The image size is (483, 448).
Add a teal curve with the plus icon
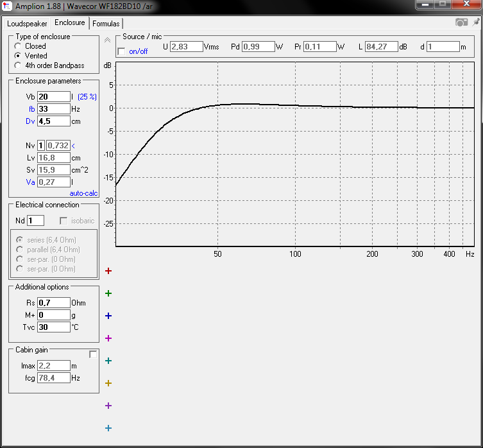click(x=108, y=361)
